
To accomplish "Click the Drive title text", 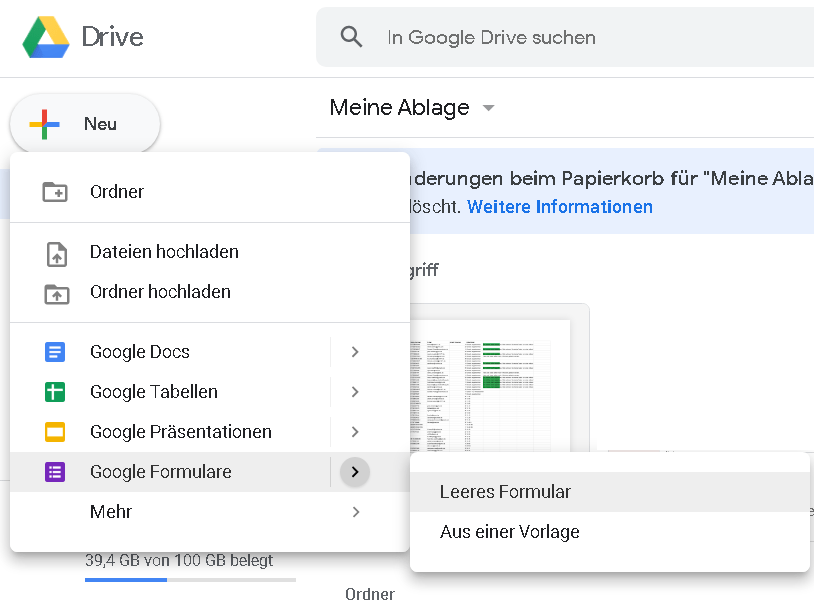I will (x=112, y=37).
